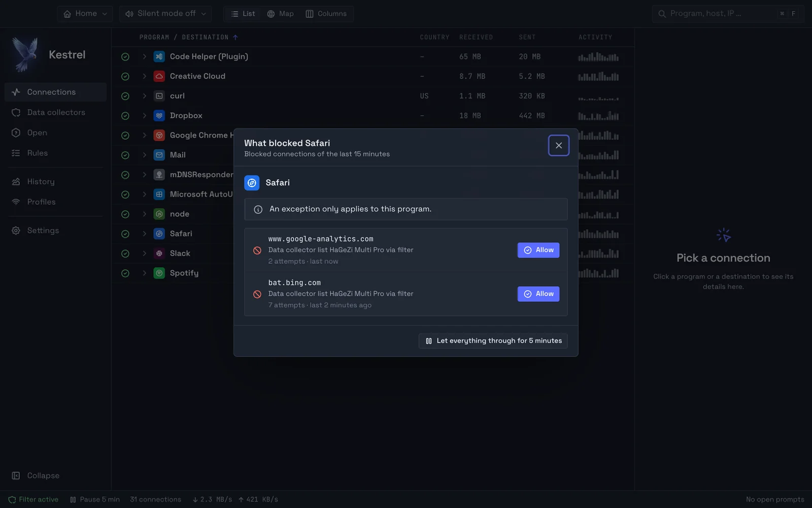Click the Pick a connection cursor icon
Viewport: 812px width, 508px height.
tap(723, 235)
